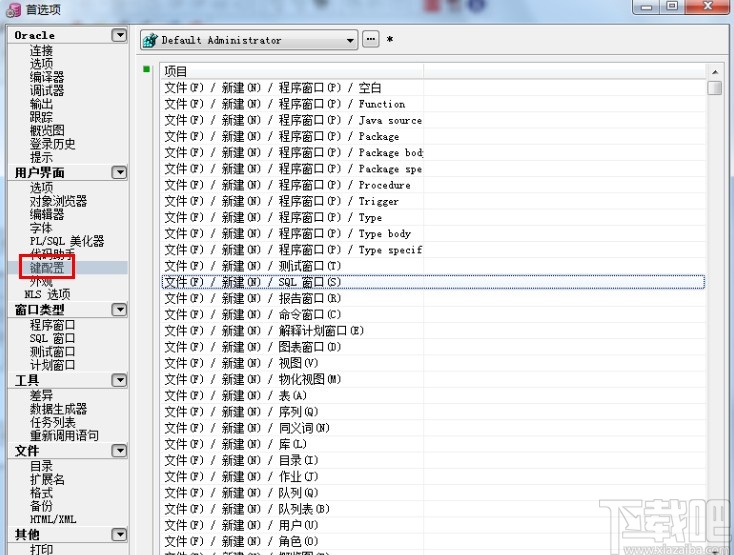
Task: Open 差异 tool settings
Action: click(41, 395)
